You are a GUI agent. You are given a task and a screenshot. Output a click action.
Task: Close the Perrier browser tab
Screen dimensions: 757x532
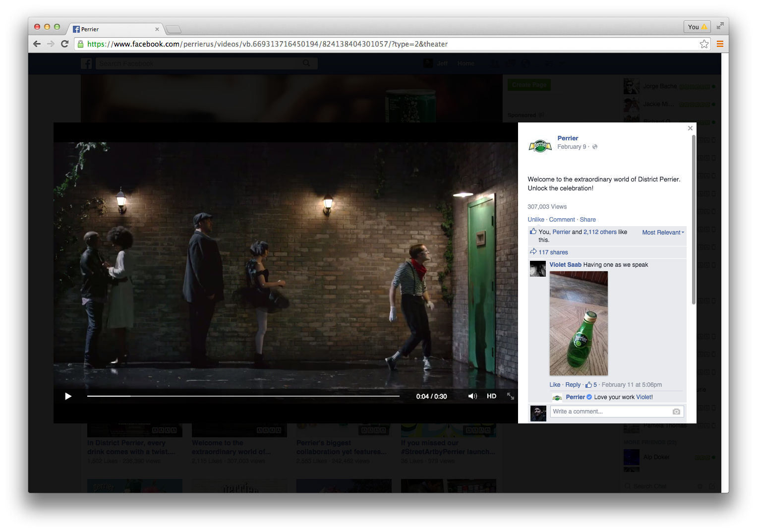click(x=157, y=29)
